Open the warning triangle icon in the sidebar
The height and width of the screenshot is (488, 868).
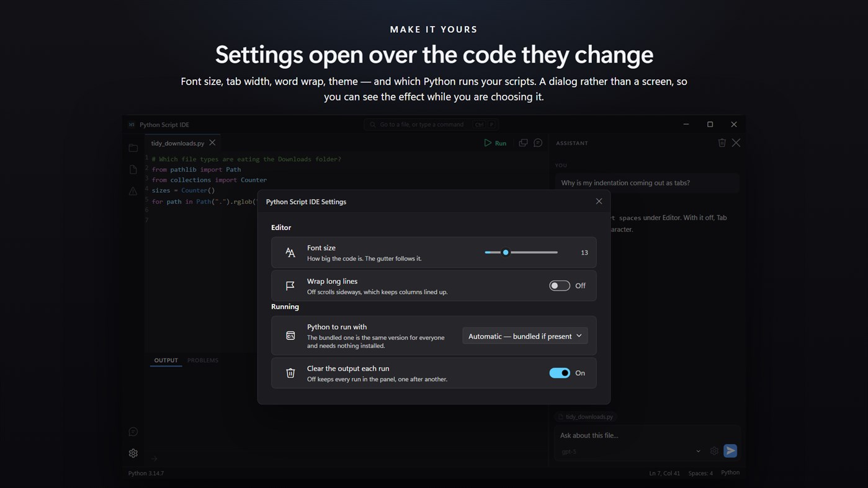[x=133, y=191]
